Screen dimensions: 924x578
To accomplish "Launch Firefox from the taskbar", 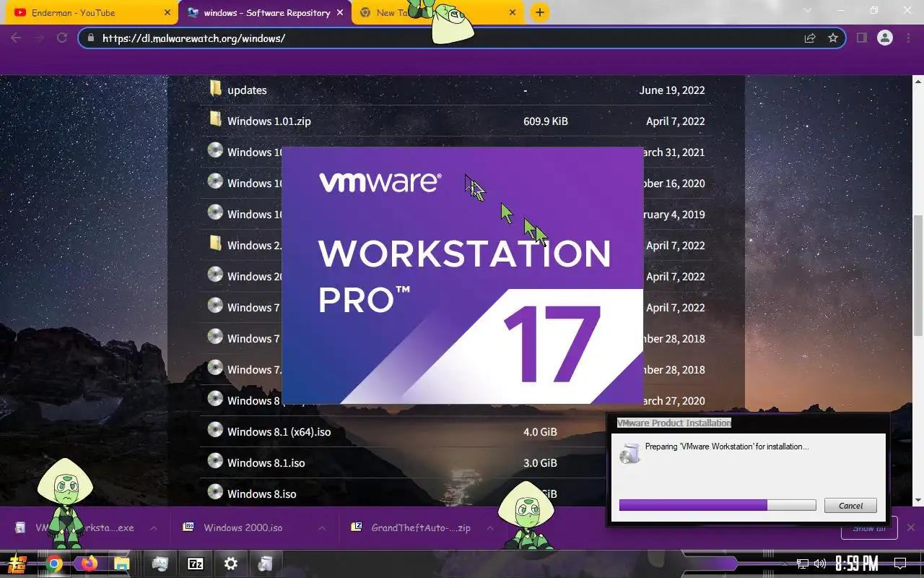I will [x=89, y=564].
